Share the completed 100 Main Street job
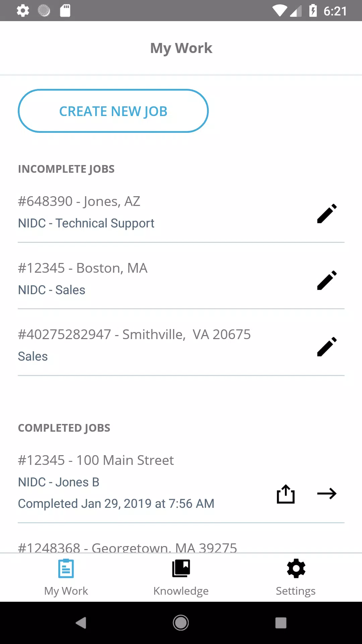The width and height of the screenshot is (362, 644). (x=286, y=494)
